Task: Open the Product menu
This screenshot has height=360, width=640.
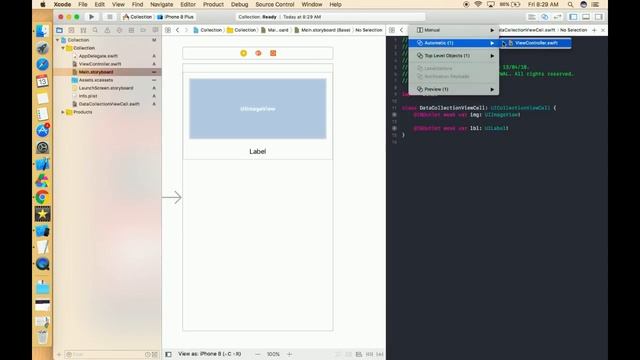Action: coord(213,4)
